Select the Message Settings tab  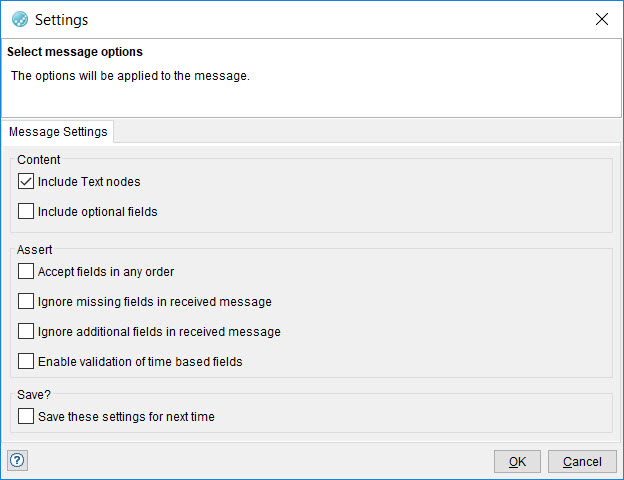(x=58, y=132)
